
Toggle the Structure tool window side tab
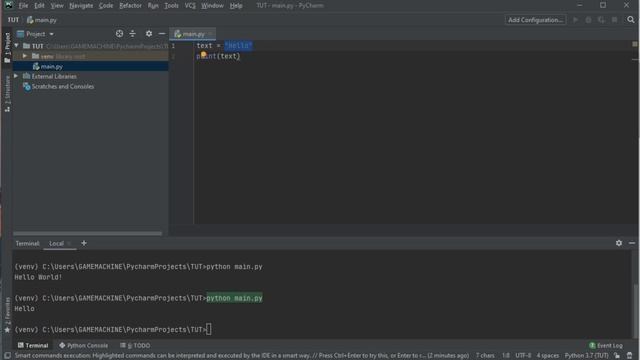point(7,93)
